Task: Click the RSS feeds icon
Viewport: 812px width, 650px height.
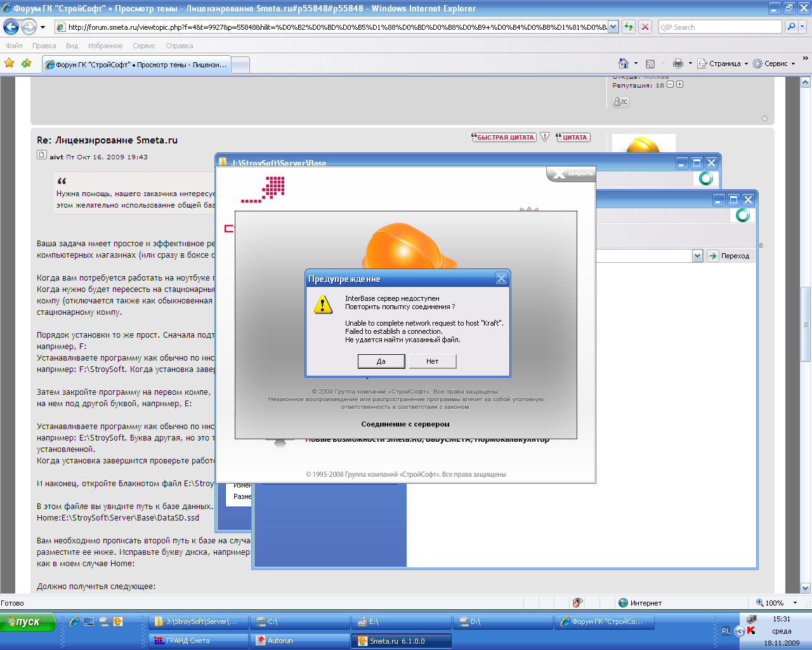Action: pos(650,63)
